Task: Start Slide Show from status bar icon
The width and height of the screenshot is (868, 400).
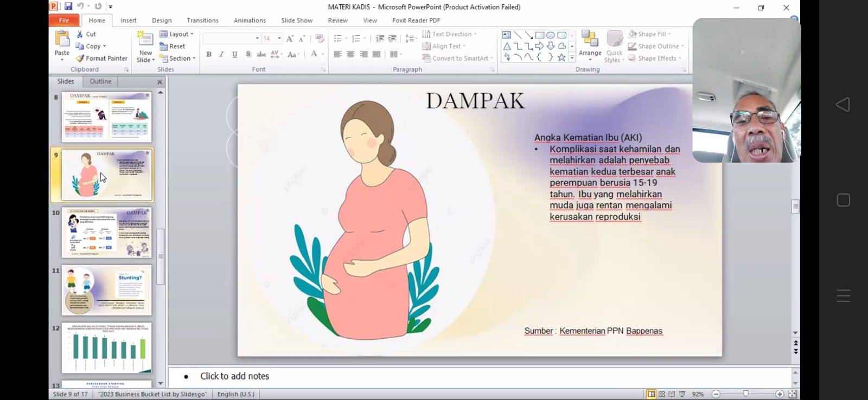Action: click(x=682, y=394)
